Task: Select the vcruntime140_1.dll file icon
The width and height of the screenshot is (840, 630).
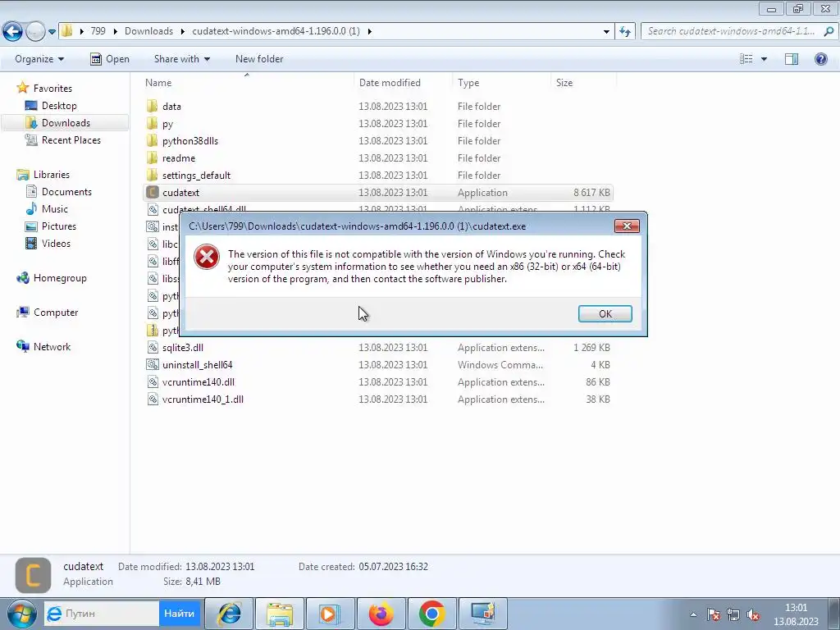Action: click(152, 399)
